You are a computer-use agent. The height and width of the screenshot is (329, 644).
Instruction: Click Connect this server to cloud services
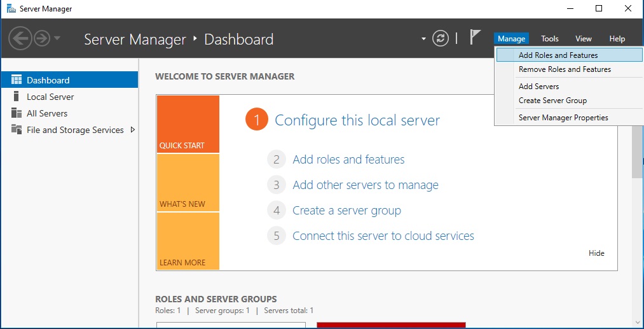pyautogui.click(x=383, y=236)
